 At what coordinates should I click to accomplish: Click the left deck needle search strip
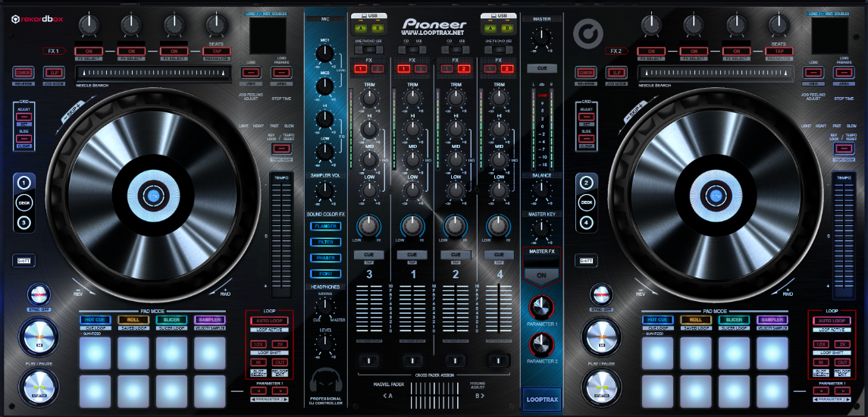(152, 72)
